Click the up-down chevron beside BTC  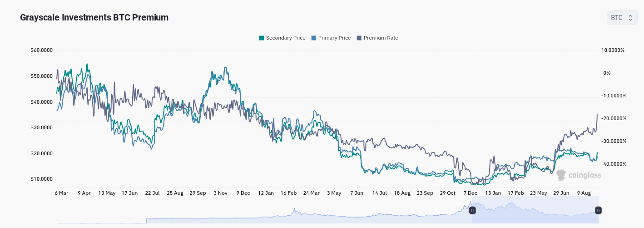(630, 18)
